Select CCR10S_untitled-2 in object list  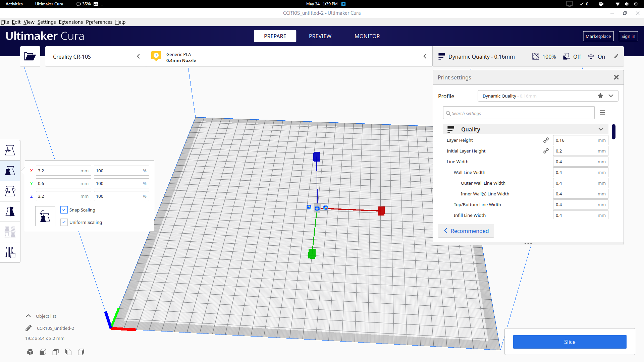tap(55, 328)
